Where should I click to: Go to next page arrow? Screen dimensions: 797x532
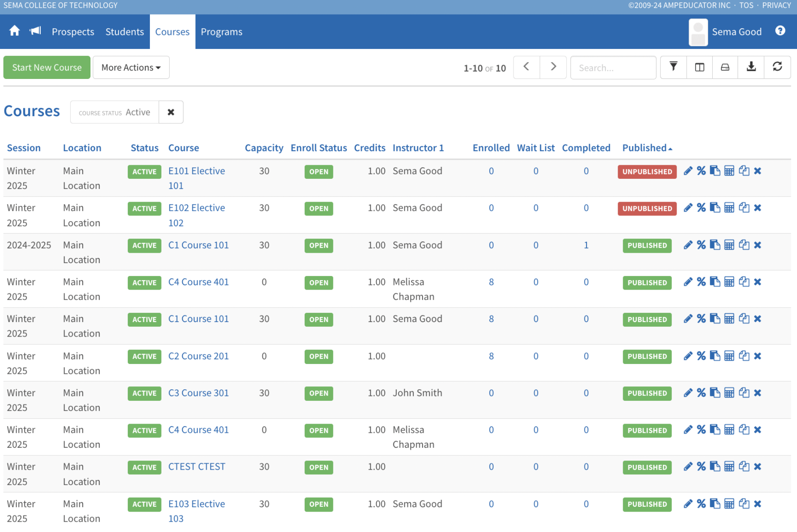coord(553,67)
